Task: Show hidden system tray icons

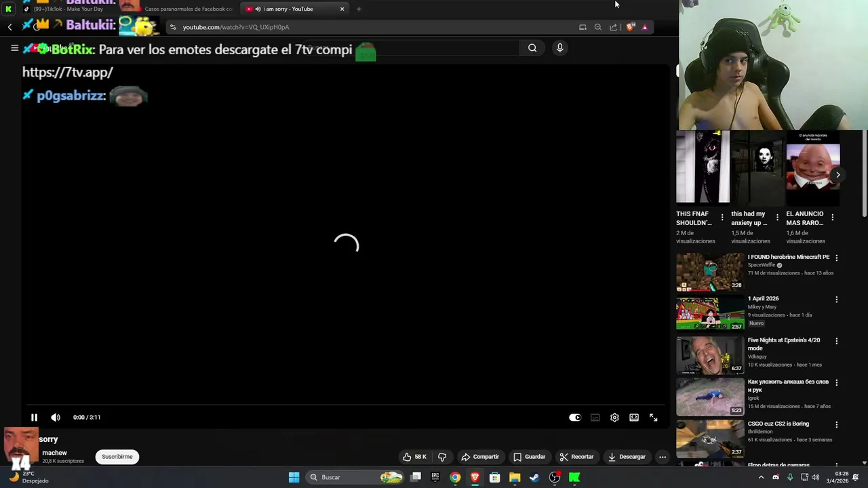Action: pyautogui.click(x=761, y=477)
